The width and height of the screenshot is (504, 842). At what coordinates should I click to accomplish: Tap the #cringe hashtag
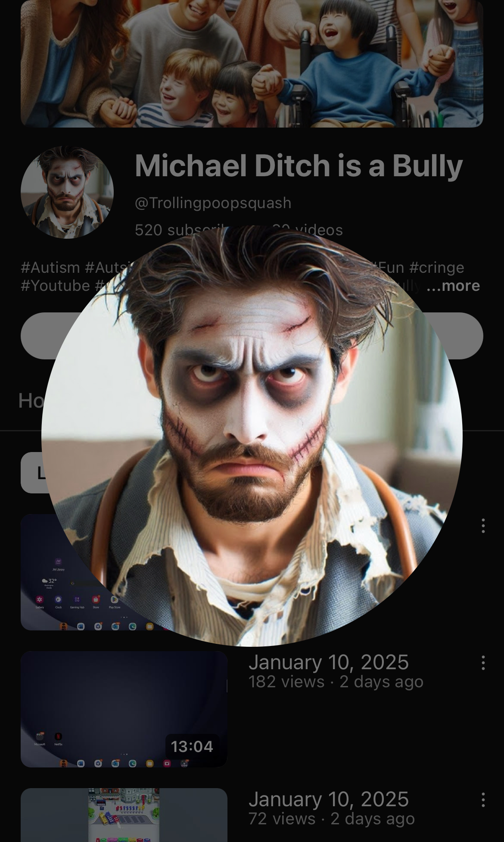pos(436,268)
